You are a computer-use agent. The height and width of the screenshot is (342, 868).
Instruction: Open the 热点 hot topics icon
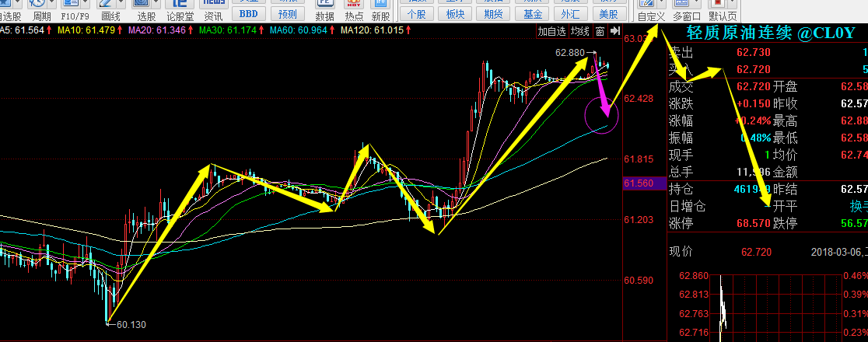point(354,9)
